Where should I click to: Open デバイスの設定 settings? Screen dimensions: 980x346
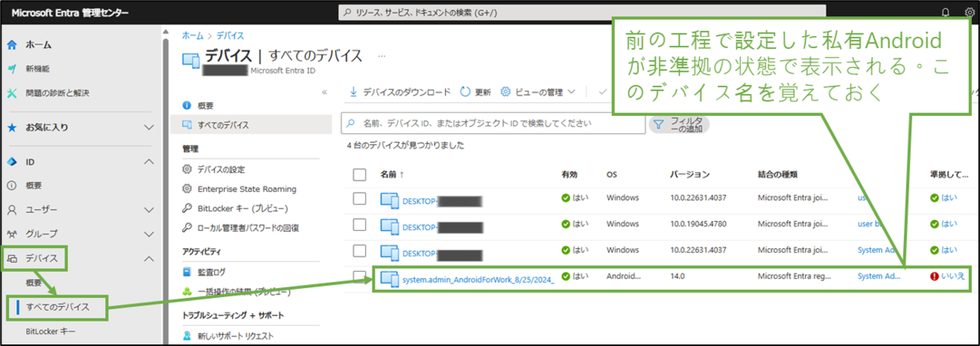pos(220,169)
